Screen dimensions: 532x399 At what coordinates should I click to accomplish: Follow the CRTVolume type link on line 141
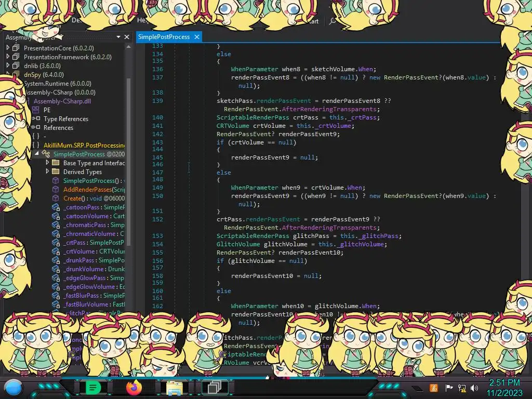coord(233,126)
